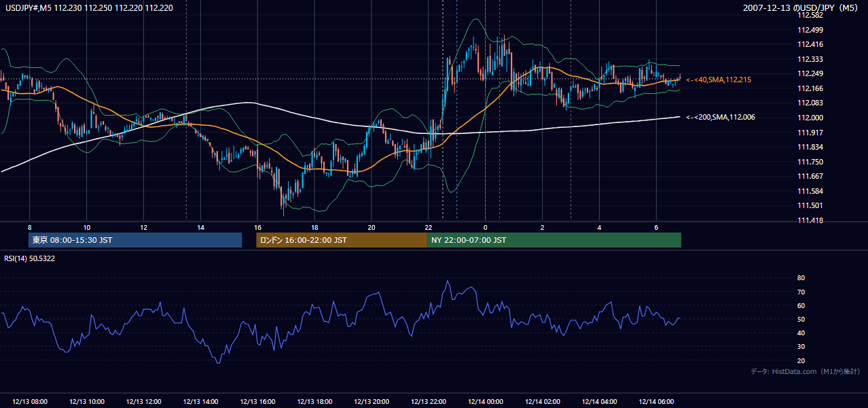Select the 40 SMA 112.215 label
Screen dimensions: 868x408
(x=719, y=80)
